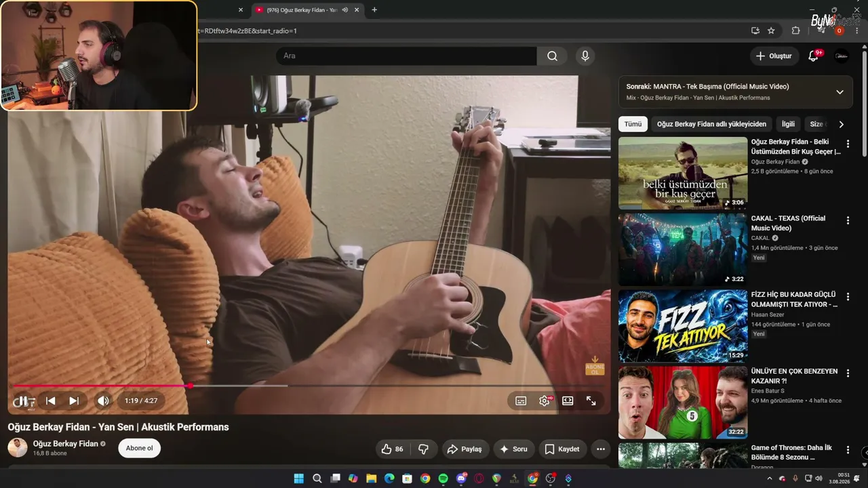Image resolution: width=868 pixels, height=488 pixels.
Task: Select the Oğuz Berkay Fidan adlı yükleyiciden chip
Action: [x=711, y=124]
